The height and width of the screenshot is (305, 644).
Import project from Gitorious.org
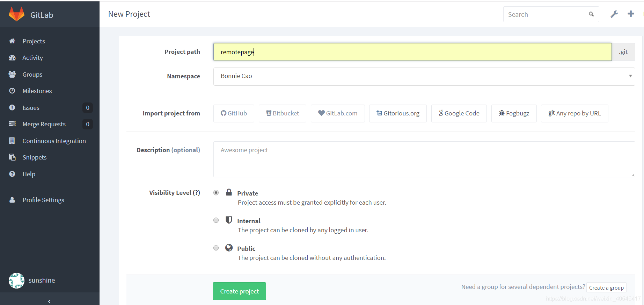398,113
